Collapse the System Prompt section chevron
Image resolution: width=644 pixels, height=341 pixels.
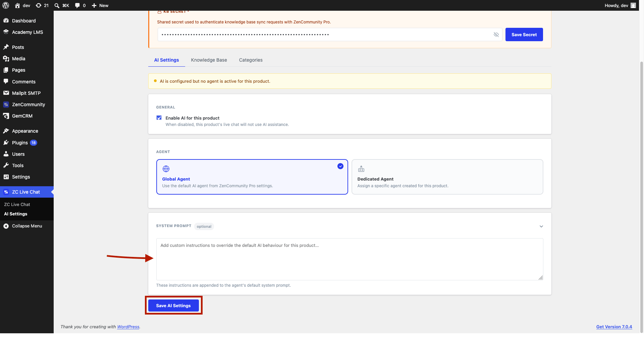(x=541, y=226)
